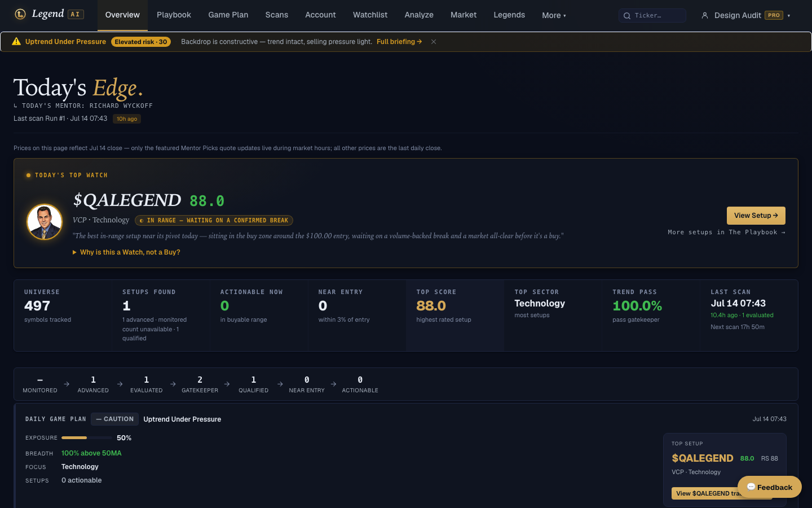
Task: Click the Focus value Technology
Action: click(80, 467)
